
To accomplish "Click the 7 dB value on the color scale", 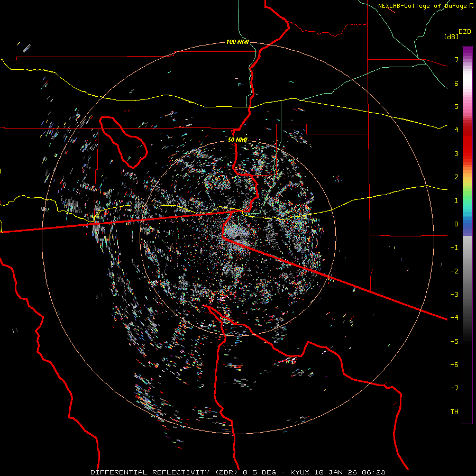I will 456,59.
